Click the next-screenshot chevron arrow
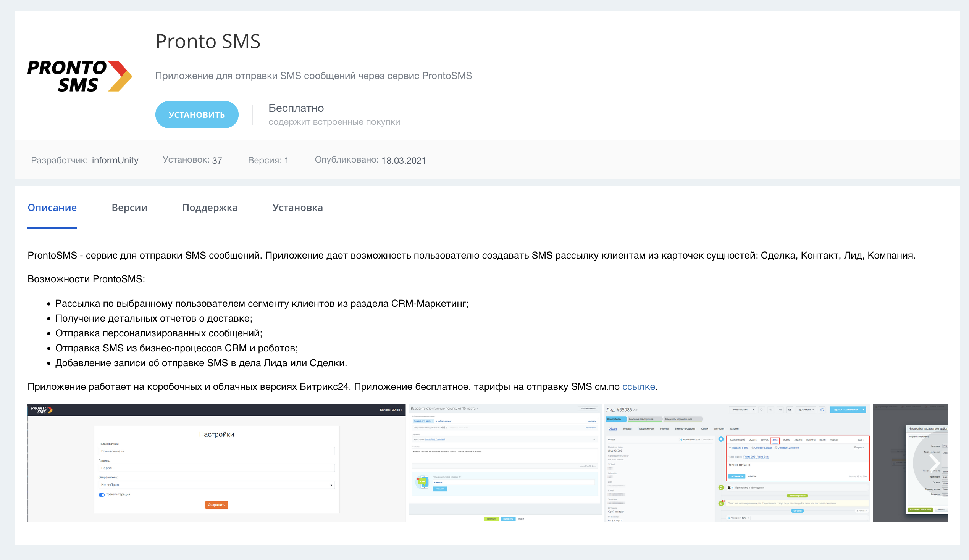The image size is (969, 560). click(x=935, y=463)
